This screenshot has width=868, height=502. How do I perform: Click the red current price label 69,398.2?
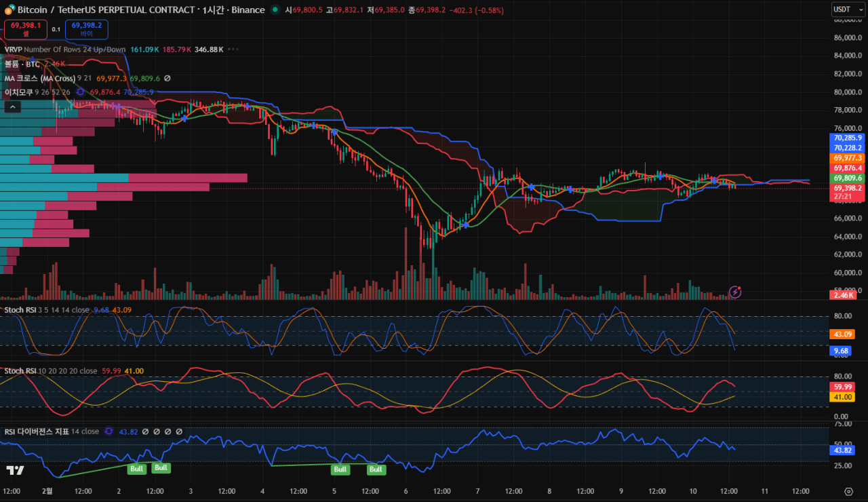pos(848,188)
